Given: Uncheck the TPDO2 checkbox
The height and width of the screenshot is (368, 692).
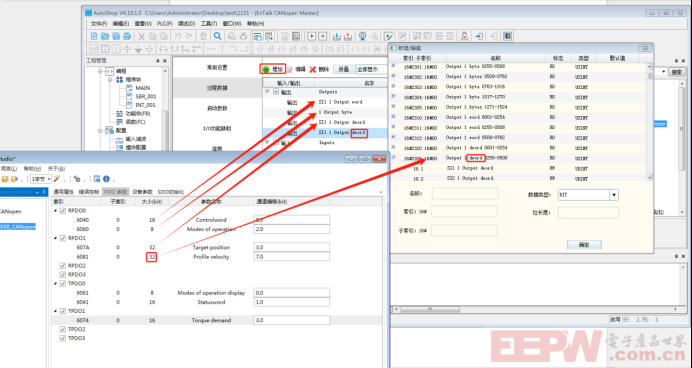Looking at the screenshot, I should coord(63,329).
